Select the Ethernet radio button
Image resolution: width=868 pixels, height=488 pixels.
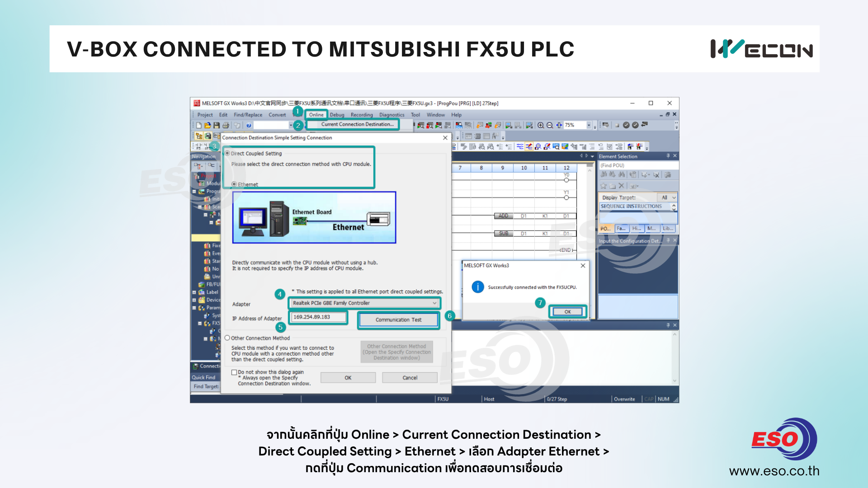tap(234, 184)
